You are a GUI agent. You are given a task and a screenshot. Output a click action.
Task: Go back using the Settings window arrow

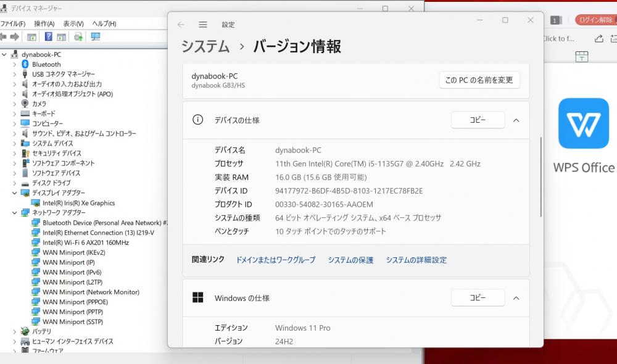point(181,25)
